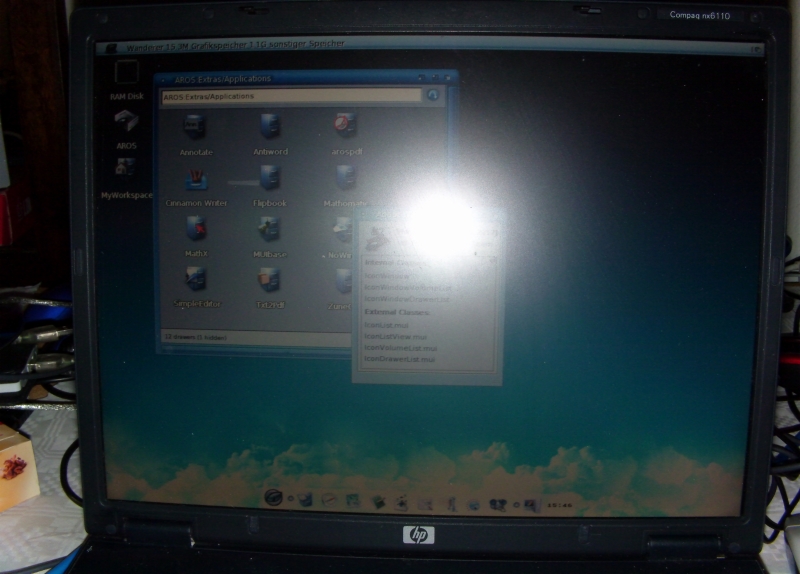Open the Cinnamon Writer icon
800x574 pixels.
[196, 180]
